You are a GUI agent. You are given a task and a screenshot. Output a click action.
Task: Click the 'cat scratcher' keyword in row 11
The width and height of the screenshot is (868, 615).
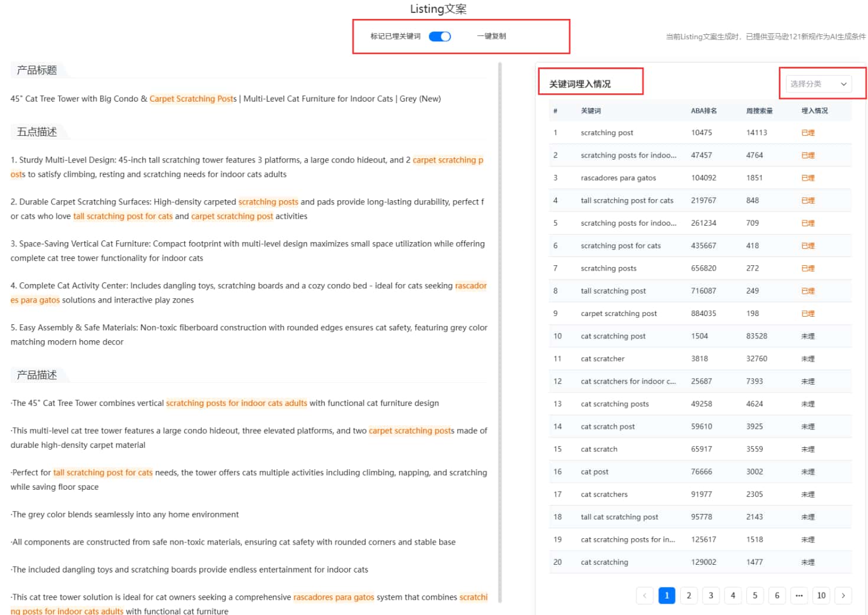coord(602,359)
